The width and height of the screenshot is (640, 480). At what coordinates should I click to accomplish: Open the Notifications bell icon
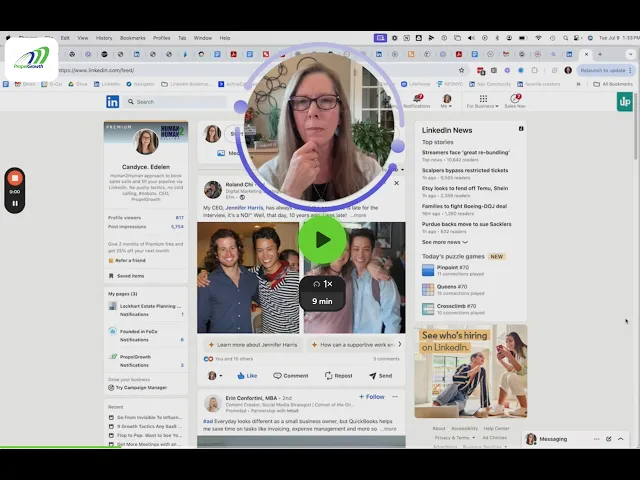click(417, 101)
